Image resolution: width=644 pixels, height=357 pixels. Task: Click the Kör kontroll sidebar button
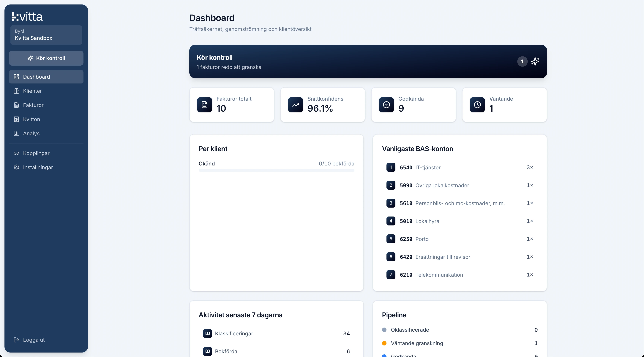(x=46, y=58)
